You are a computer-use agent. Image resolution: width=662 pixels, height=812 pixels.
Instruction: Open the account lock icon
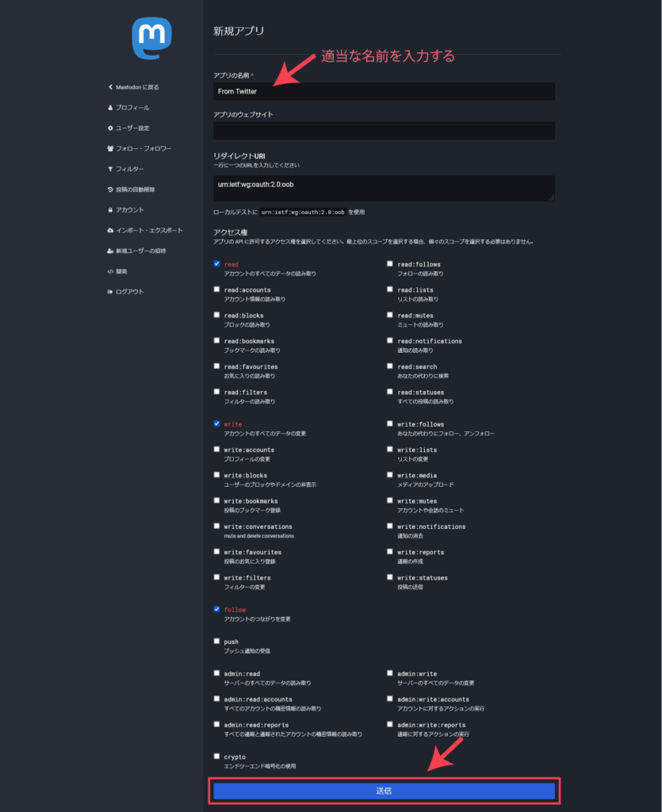110,209
